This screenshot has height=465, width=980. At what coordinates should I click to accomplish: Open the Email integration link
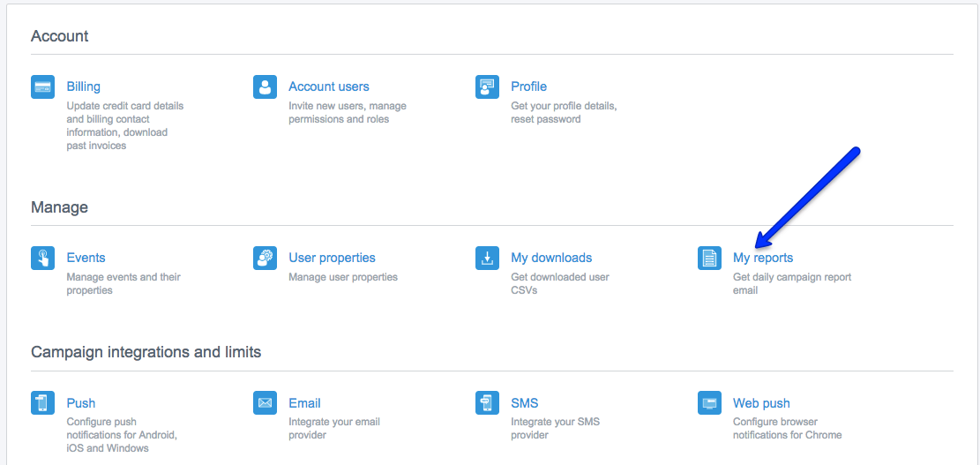pyautogui.click(x=304, y=403)
